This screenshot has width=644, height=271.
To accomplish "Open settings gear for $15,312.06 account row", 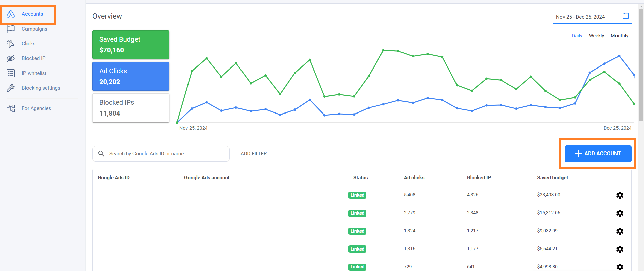I will (x=620, y=213).
